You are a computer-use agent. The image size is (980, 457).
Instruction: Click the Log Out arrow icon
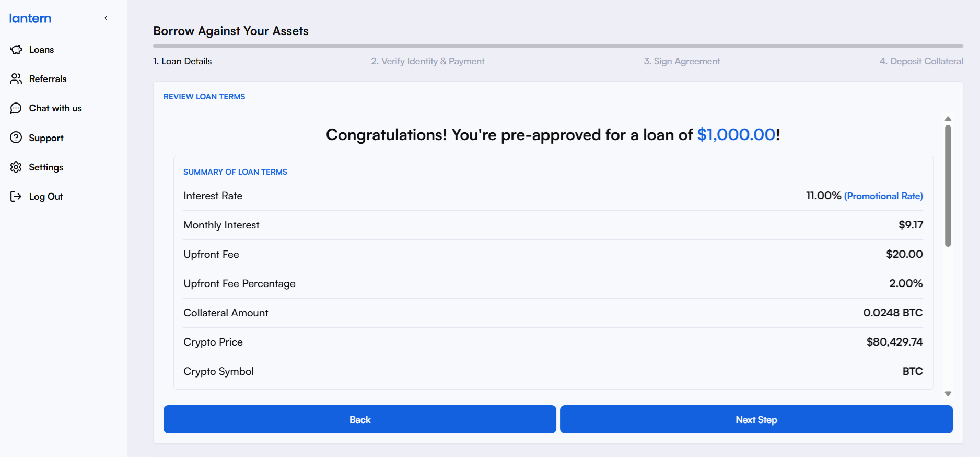pos(16,196)
